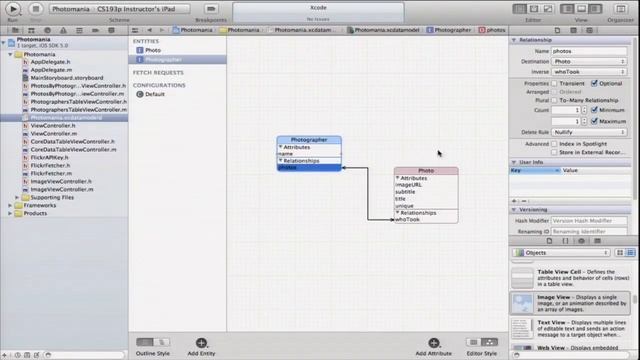The width and height of the screenshot is (640, 360).
Task: Click the Stop button
Action: coord(36,9)
